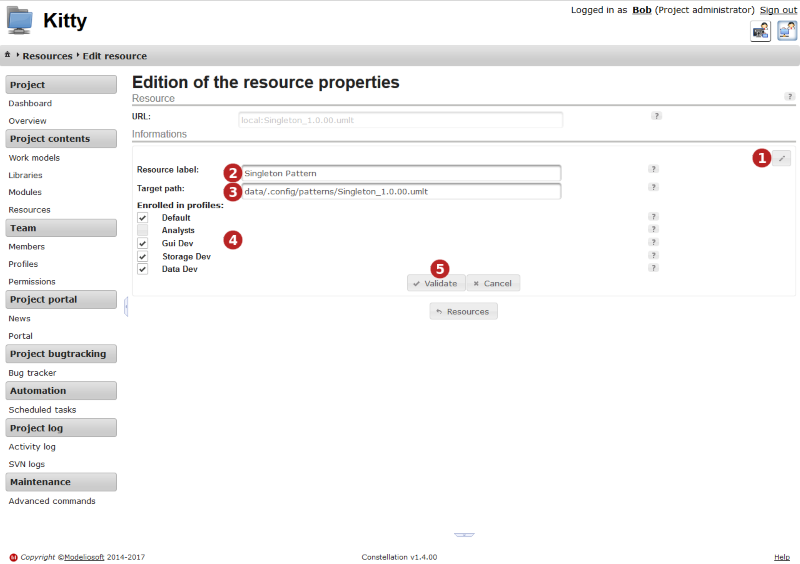Click into the Target path input field
The height and width of the screenshot is (564, 800).
point(402,191)
